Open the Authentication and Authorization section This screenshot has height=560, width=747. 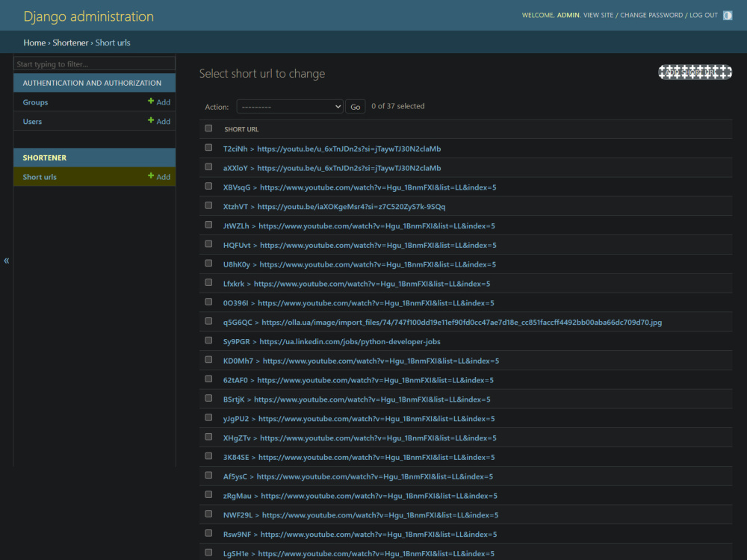click(92, 83)
